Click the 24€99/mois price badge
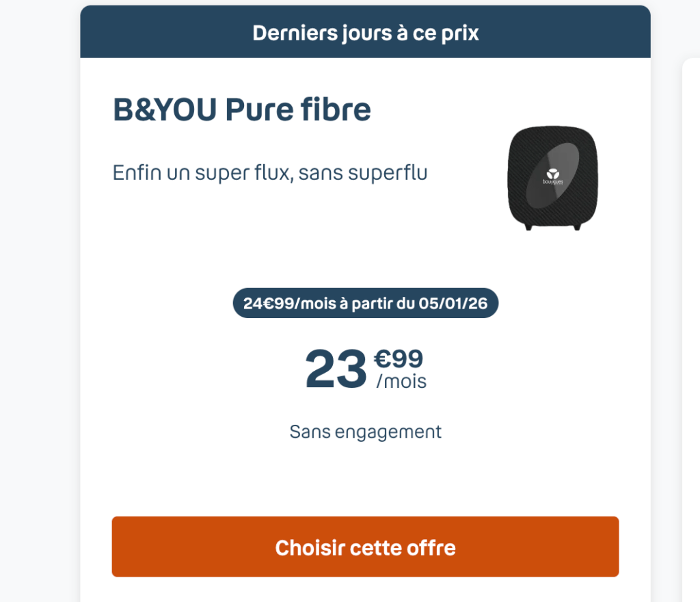The height and width of the screenshot is (602, 700). [x=365, y=302]
